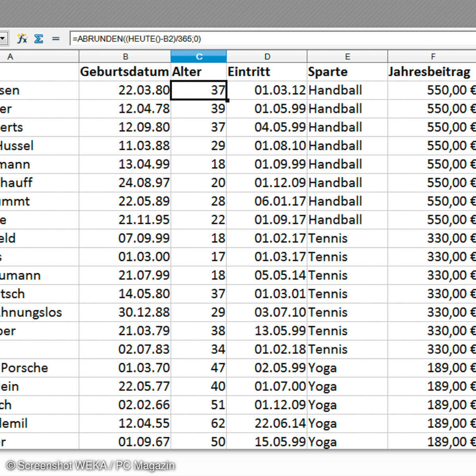Click the Sparte header cell

[x=328, y=72]
